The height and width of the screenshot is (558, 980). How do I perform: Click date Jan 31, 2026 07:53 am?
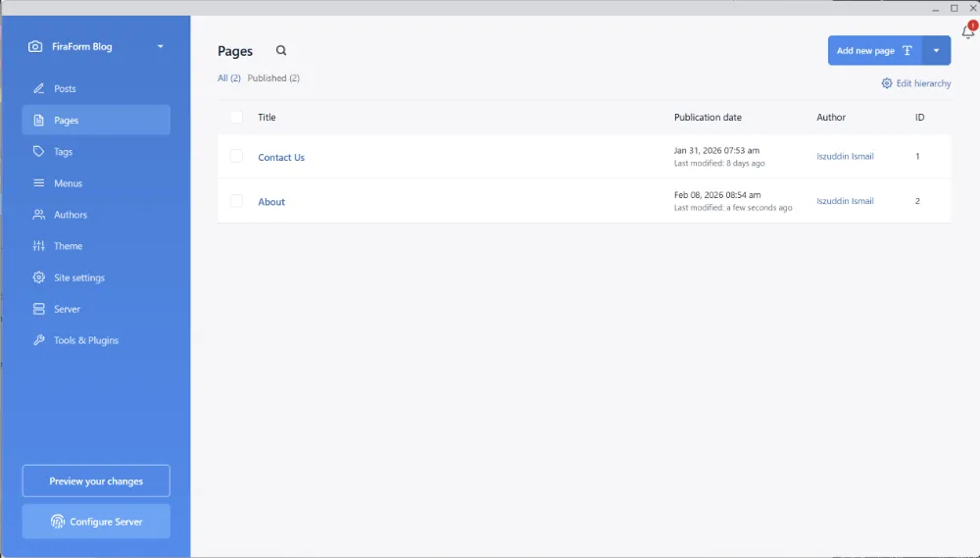716,151
